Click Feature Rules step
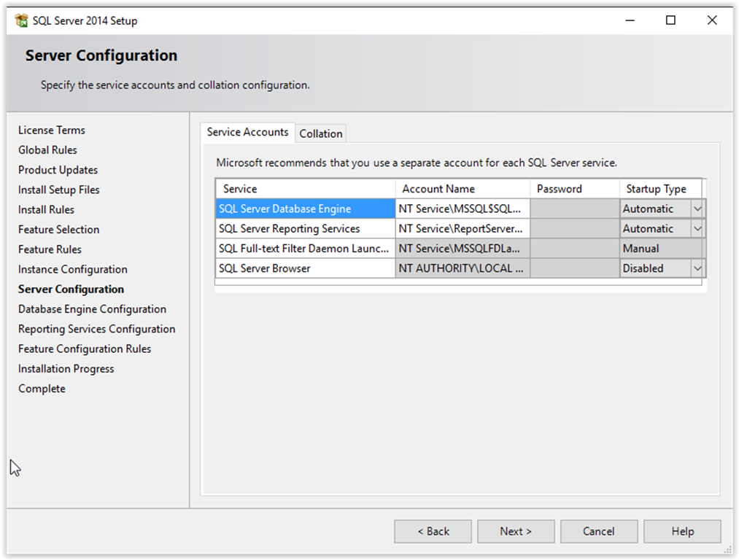739x560 pixels. (x=50, y=249)
